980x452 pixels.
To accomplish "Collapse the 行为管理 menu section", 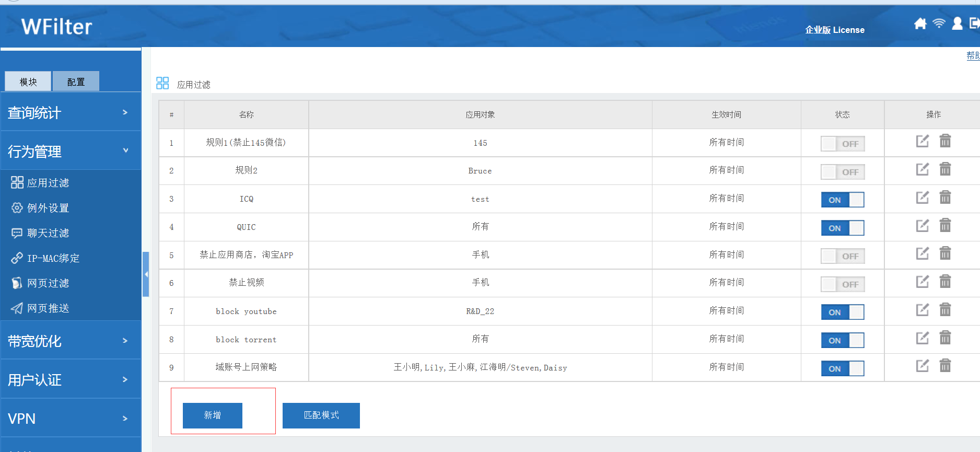I will click(x=71, y=151).
